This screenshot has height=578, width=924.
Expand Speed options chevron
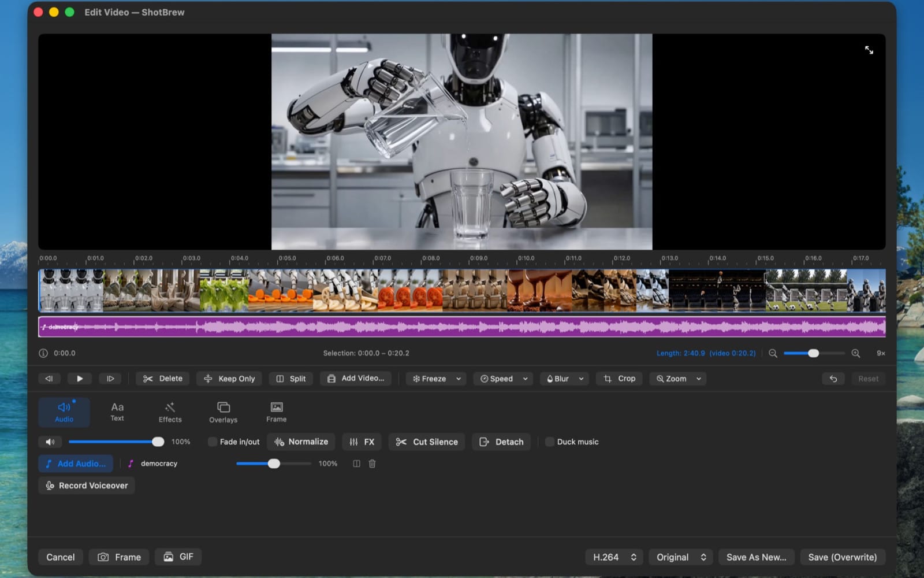click(x=526, y=379)
